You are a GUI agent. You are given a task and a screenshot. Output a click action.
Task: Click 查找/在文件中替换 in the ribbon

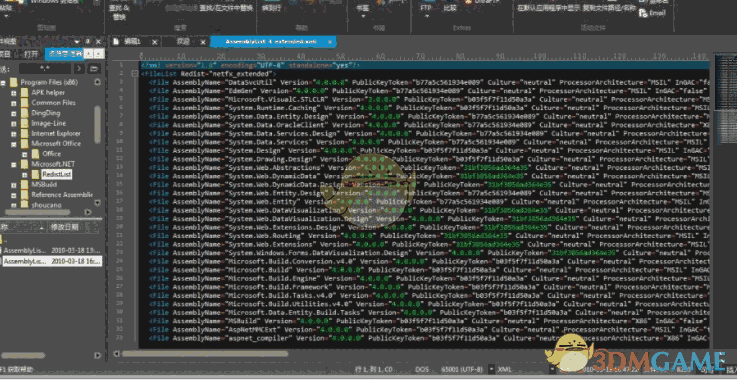click(x=226, y=8)
